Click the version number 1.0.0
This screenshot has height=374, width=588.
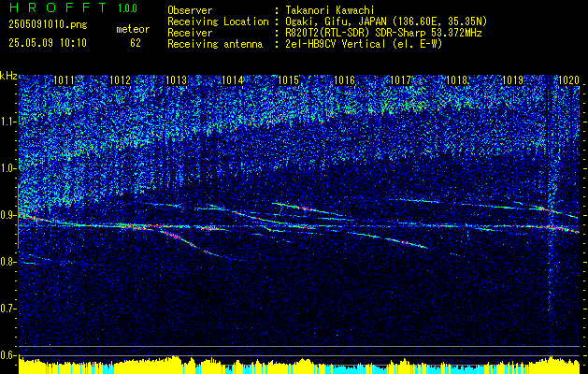point(127,7)
